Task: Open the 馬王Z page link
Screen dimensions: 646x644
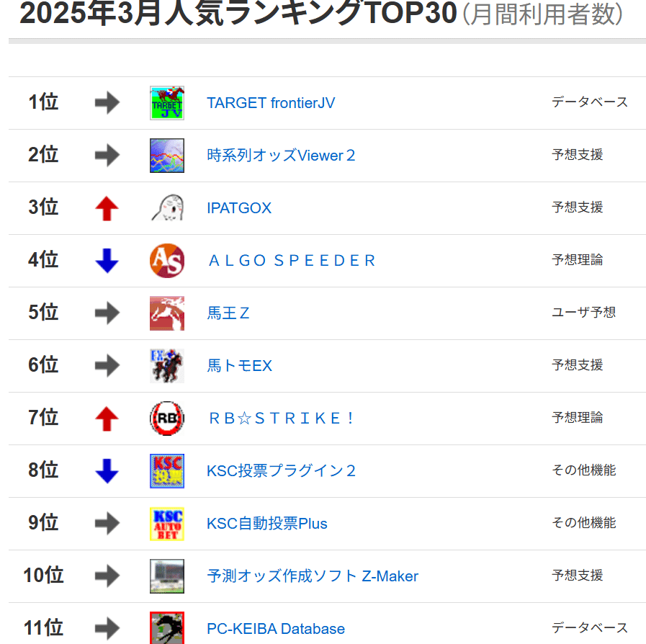Action: pos(228,313)
